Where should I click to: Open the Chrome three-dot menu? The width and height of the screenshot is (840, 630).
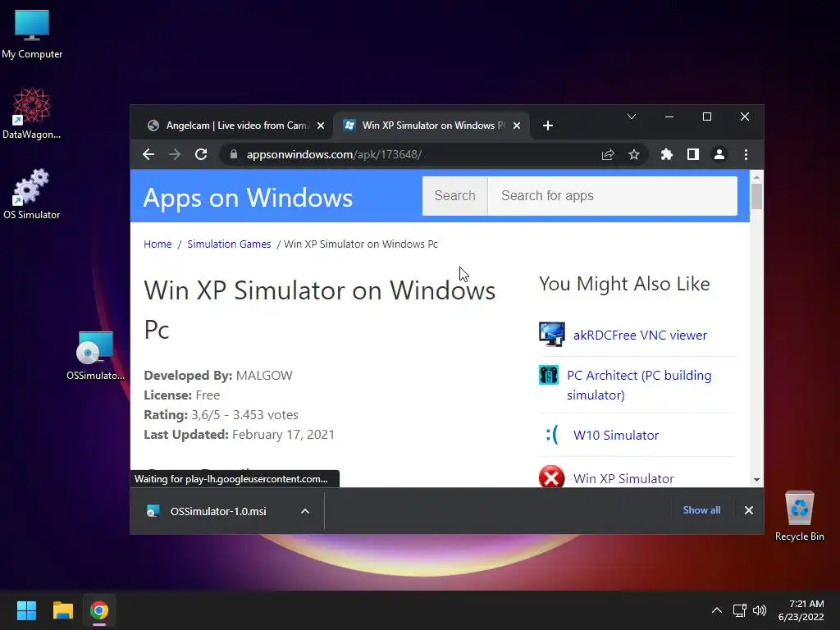click(x=746, y=154)
